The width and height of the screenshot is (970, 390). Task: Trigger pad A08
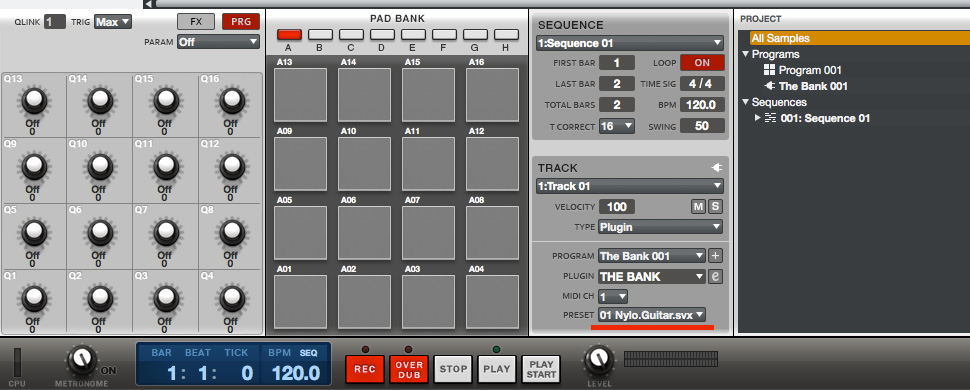(492, 233)
